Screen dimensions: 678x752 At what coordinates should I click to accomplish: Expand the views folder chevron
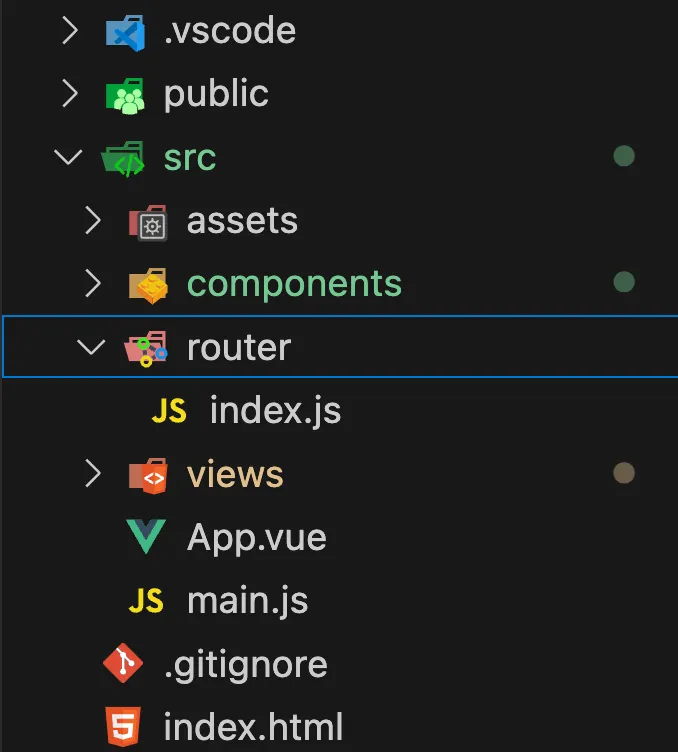(x=93, y=474)
